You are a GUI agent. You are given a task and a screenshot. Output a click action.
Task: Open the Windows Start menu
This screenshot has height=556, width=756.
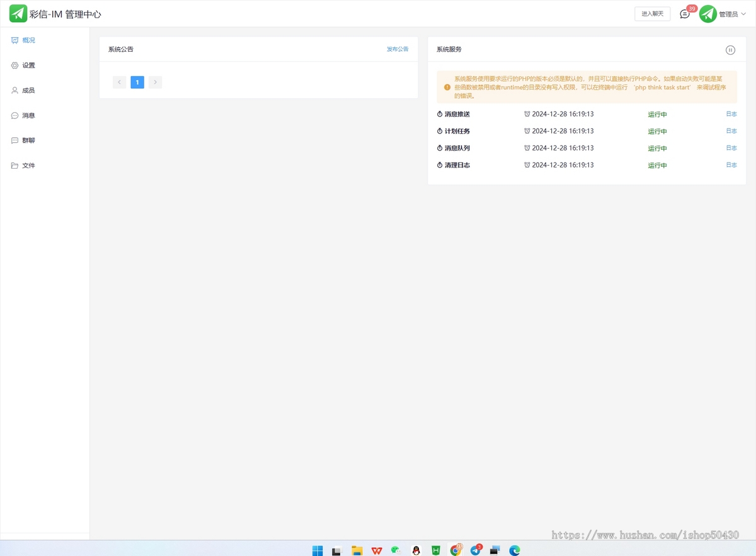[318, 550]
